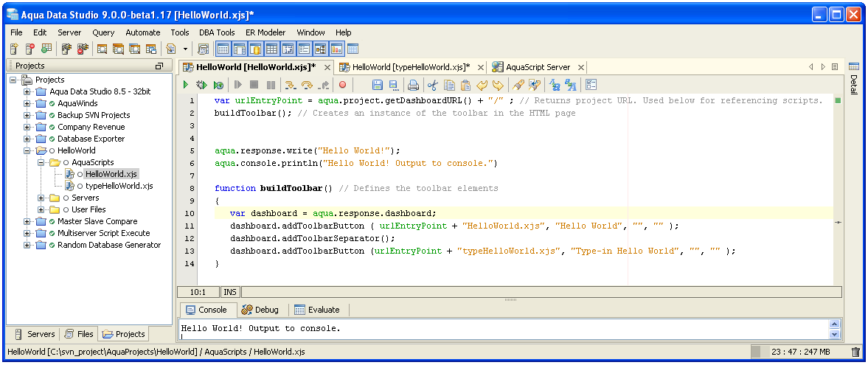The height and width of the screenshot is (365, 868).
Task: Click line number 11 in editor gutter
Action: click(190, 226)
